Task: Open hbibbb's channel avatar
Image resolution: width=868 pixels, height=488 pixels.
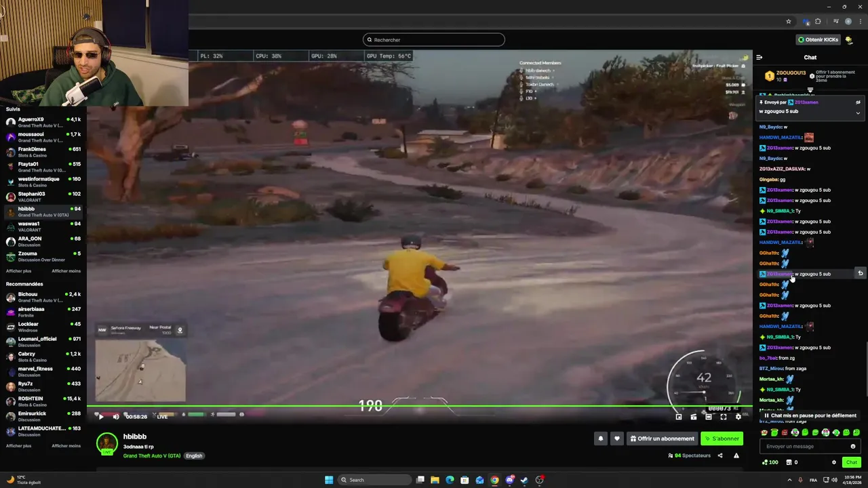Action: tap(107, 443)
